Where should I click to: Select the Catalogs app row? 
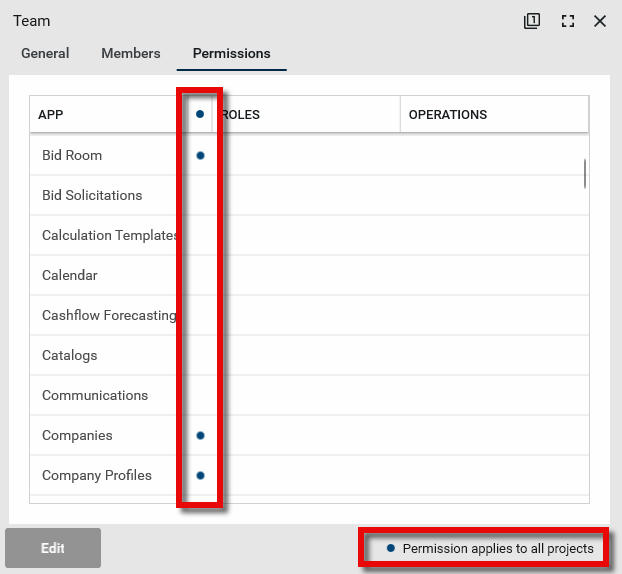click(x=70, y=355)
